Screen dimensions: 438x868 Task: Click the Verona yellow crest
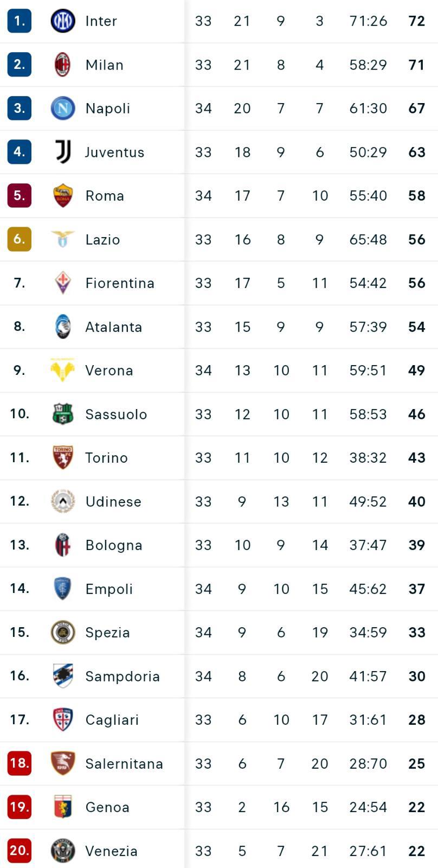(62, 370)
